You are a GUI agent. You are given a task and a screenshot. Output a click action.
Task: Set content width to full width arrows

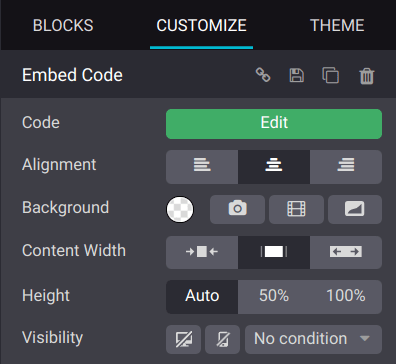tap(346, 252)
